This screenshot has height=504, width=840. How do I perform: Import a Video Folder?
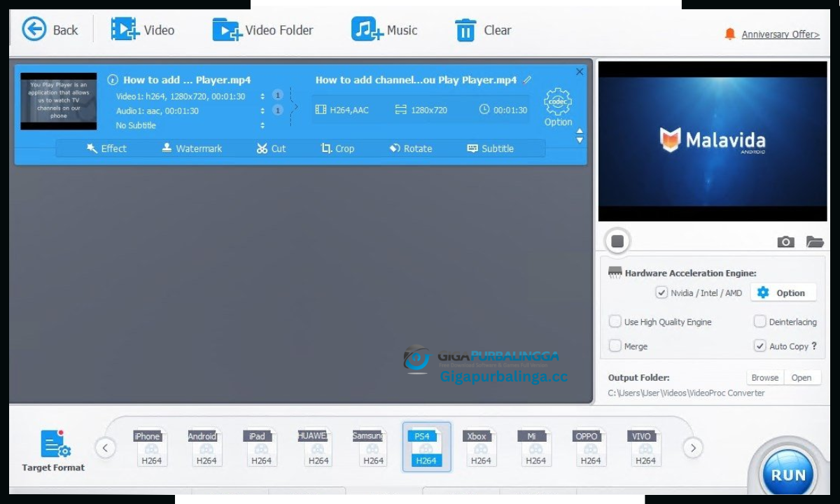click(x=262, y=29)
